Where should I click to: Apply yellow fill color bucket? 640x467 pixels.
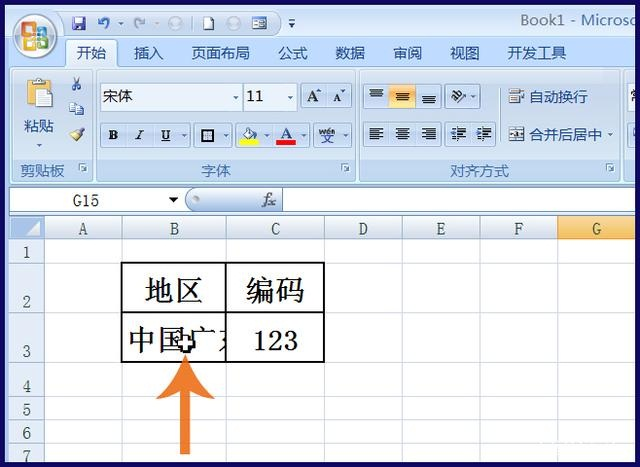pyautogui.click(x=249, y=135)
